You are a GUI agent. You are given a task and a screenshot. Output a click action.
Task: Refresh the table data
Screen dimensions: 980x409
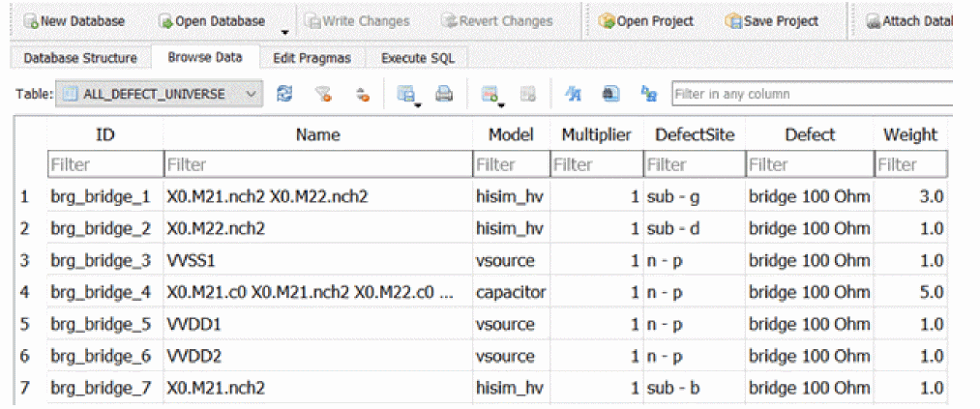284,94
